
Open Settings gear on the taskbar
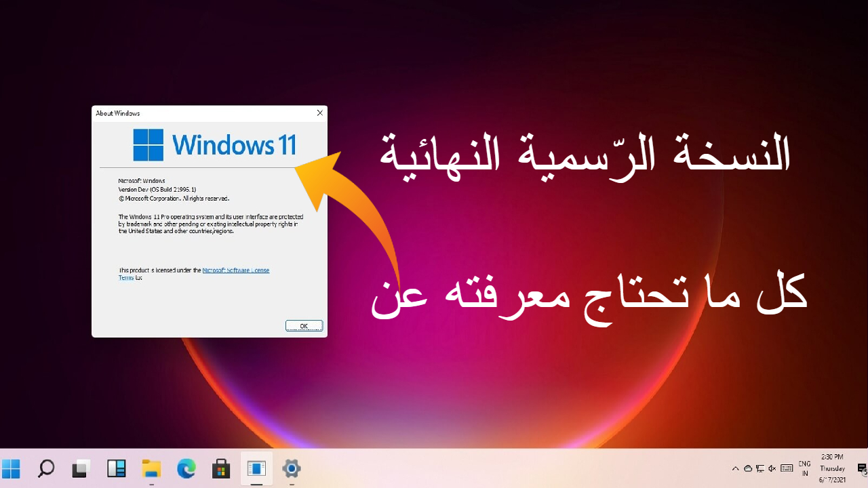click(x=292, y=468)
